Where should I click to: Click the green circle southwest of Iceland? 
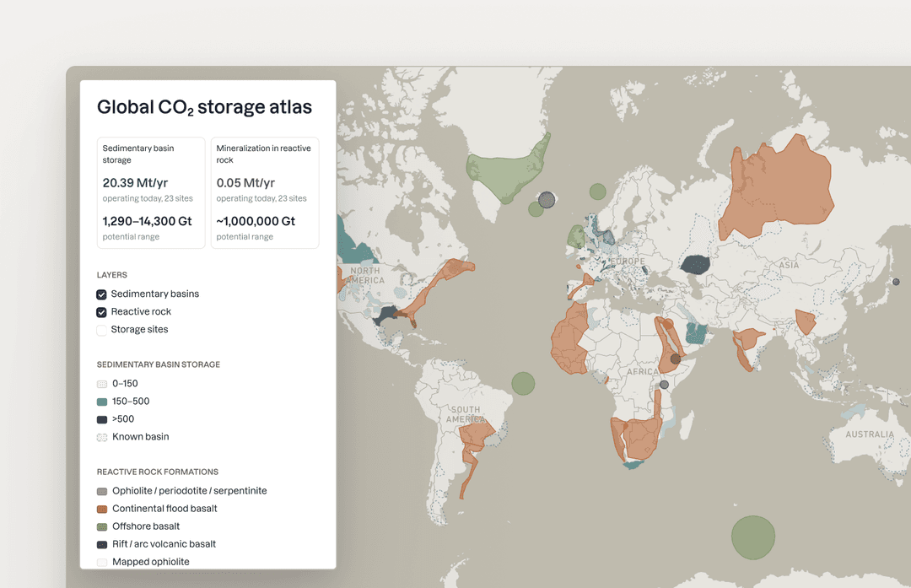click(x=536, y=209)
